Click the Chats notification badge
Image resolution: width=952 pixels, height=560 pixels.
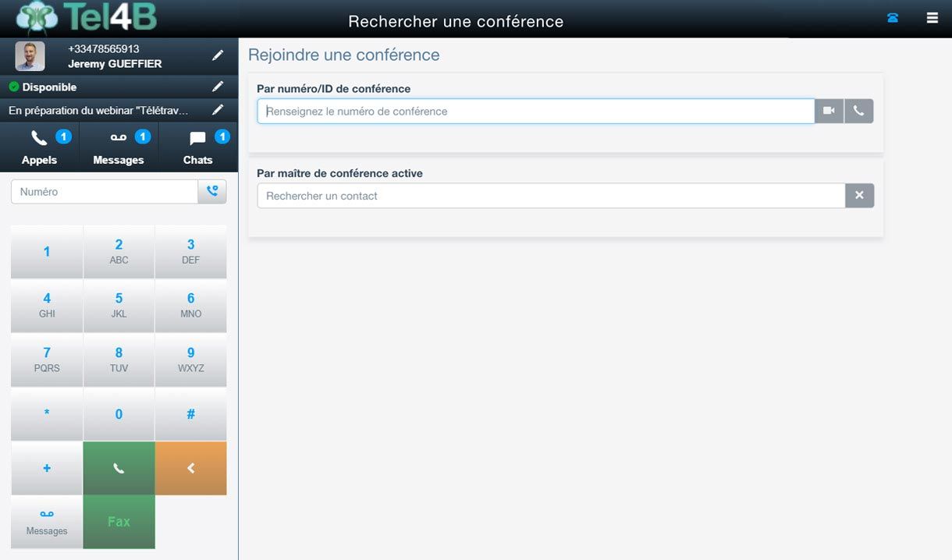point(222,137)
